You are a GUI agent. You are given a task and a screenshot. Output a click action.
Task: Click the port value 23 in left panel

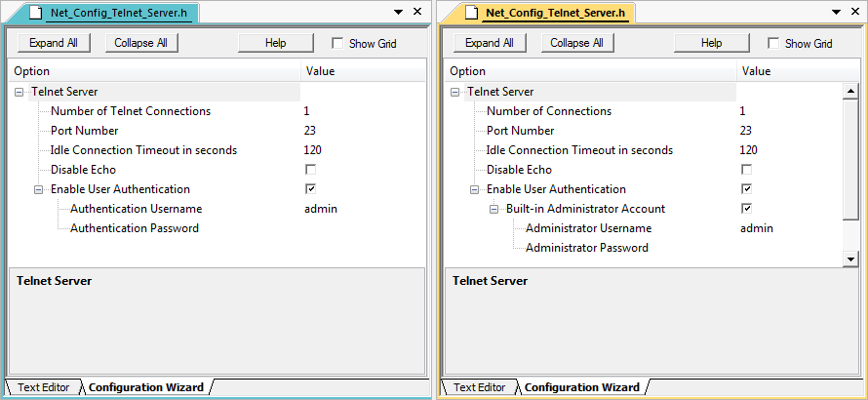(x=309, y=131)
